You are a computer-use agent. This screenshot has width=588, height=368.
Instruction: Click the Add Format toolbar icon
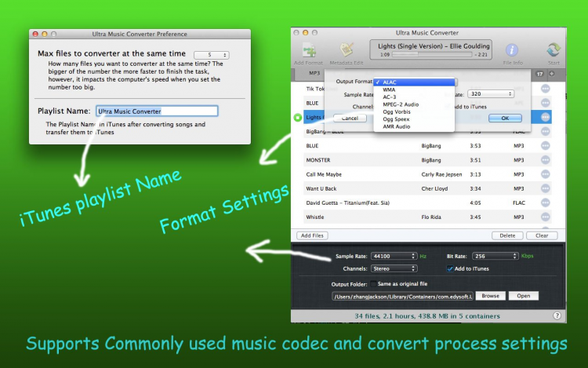point(309,50)
